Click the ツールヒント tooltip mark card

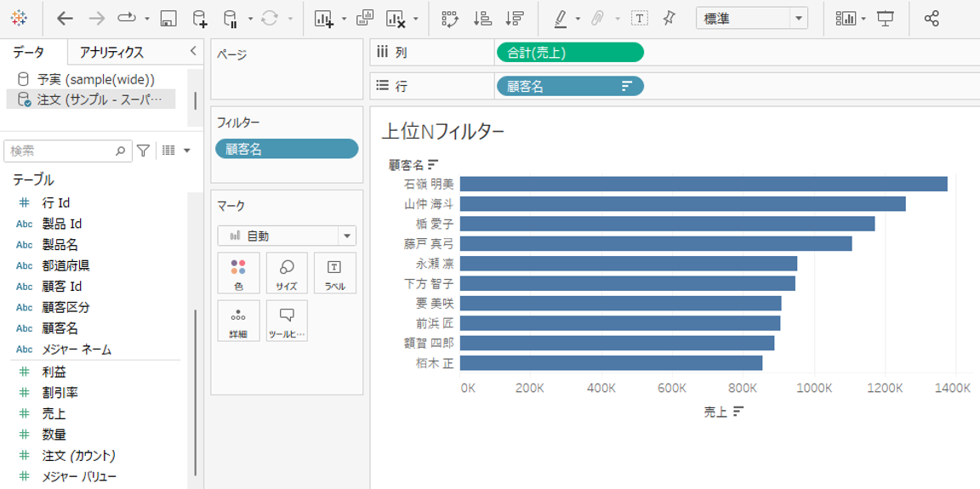(x=287, y=321)
